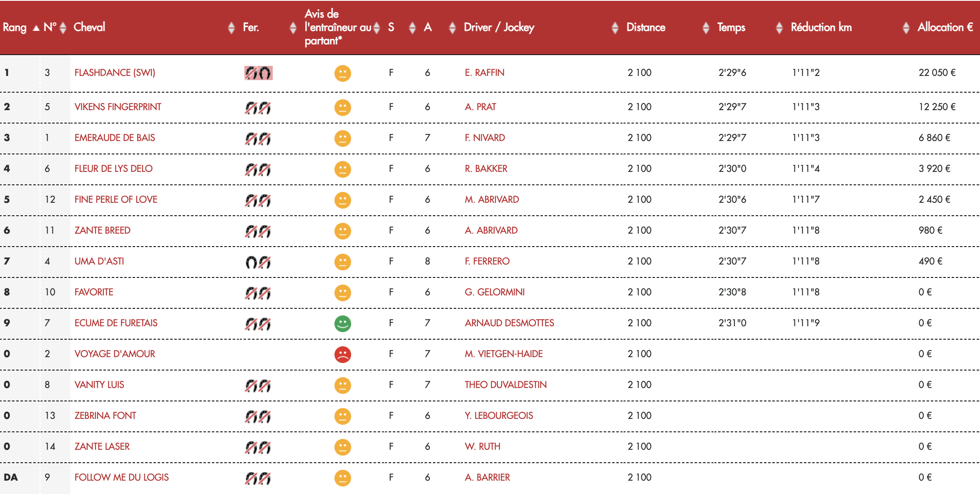The image size is (980, 494).
Task: Click the DA rank cell
Action: 11,477
